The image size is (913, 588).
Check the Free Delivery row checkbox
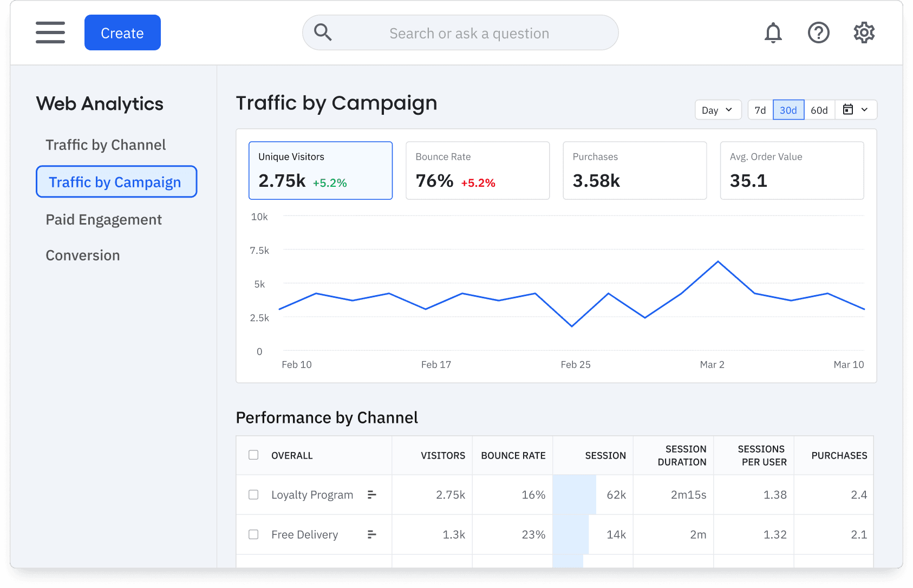coord(253,534)
